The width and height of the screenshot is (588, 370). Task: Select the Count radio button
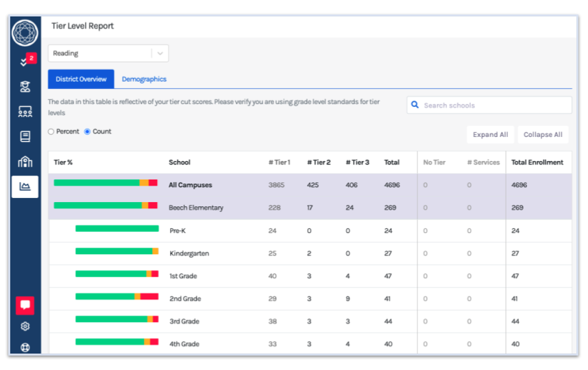pos(87,132)
